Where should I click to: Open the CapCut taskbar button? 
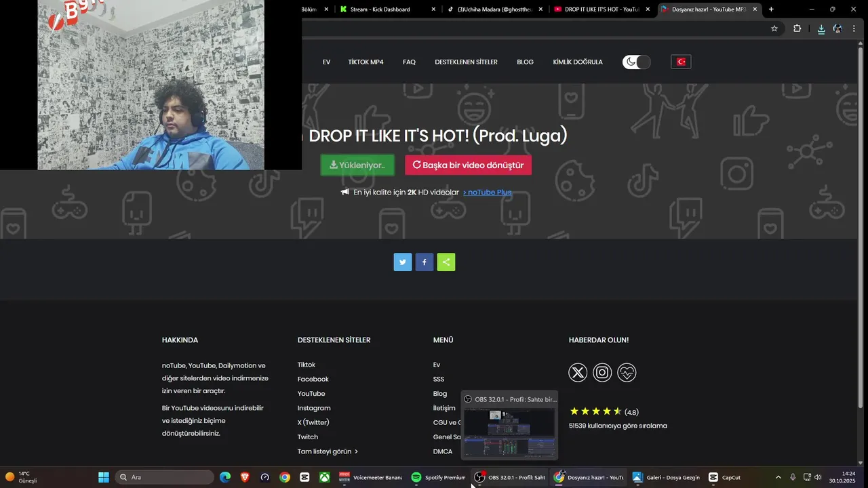(725, 477)
